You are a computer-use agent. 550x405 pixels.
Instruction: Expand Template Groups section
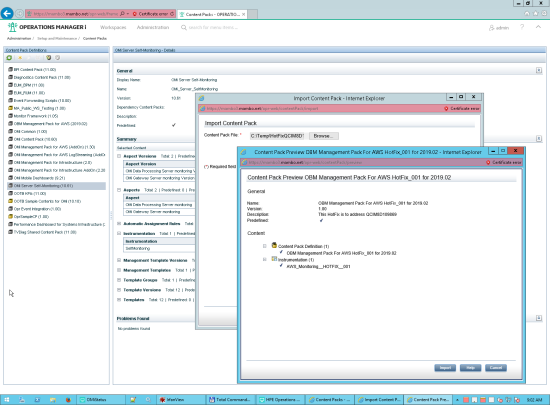119,280
